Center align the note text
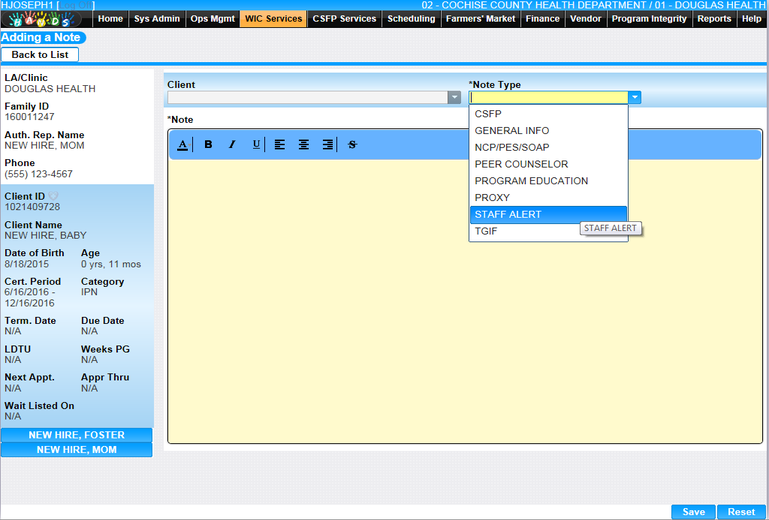Viewport: 769px width, 520px height. 304,145
